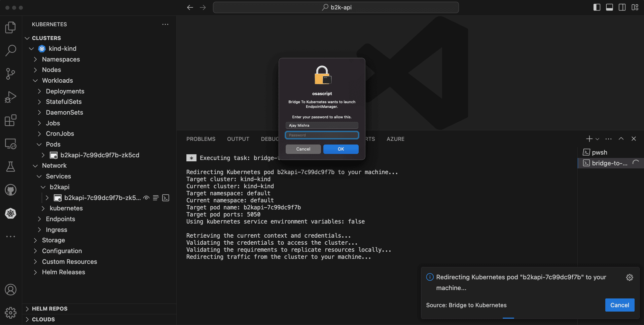Toggle the bottom panel layout icon

[609, 7]
